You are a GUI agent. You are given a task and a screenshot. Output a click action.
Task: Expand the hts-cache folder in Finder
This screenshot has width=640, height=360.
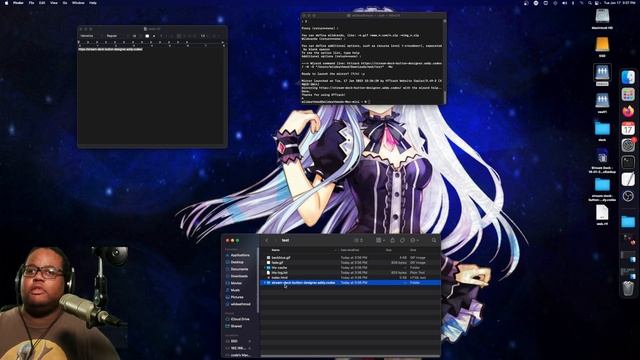[264, 267]
